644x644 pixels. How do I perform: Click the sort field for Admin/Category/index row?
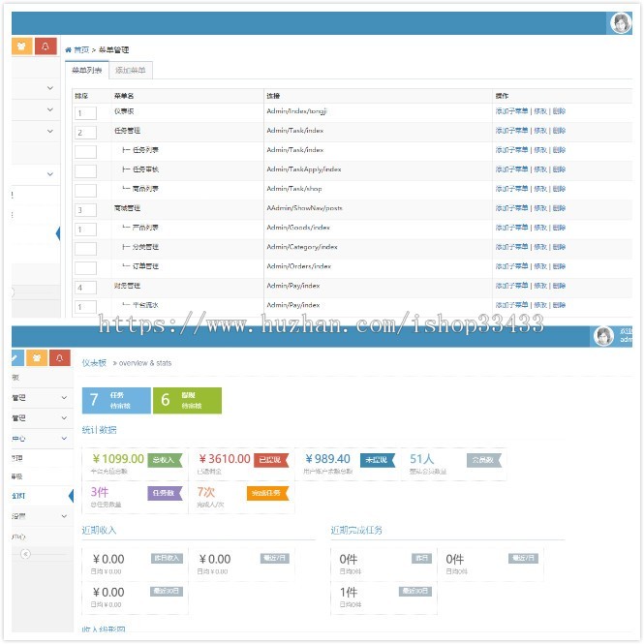point(85,249)
